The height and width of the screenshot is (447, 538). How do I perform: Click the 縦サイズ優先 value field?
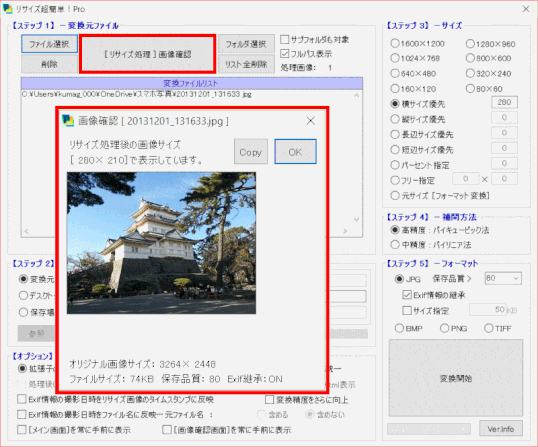(504, 118)
